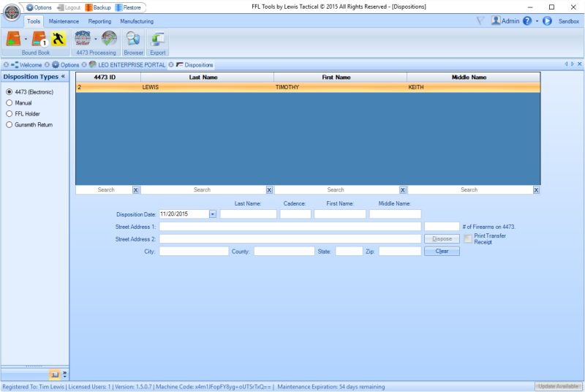585x392 pixels.
Task: Close the Options document tab
Action: 47,65
